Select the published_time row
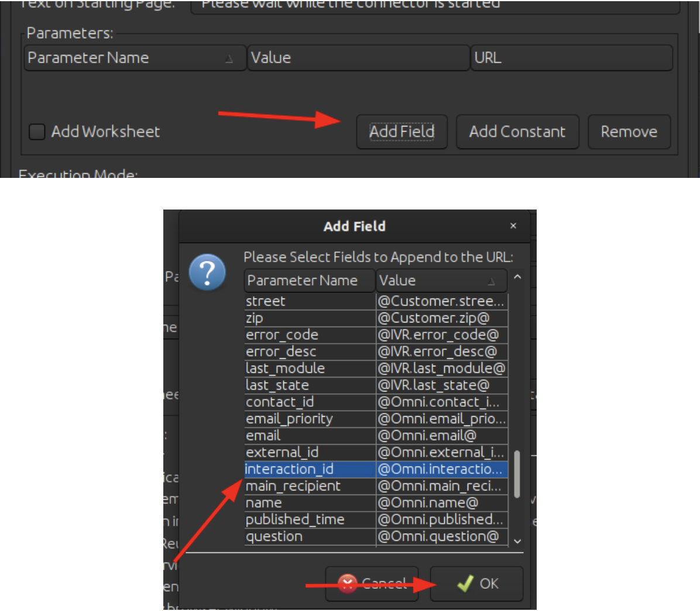The width and height of the screenshot is (700, 611). tap(376, 520)
